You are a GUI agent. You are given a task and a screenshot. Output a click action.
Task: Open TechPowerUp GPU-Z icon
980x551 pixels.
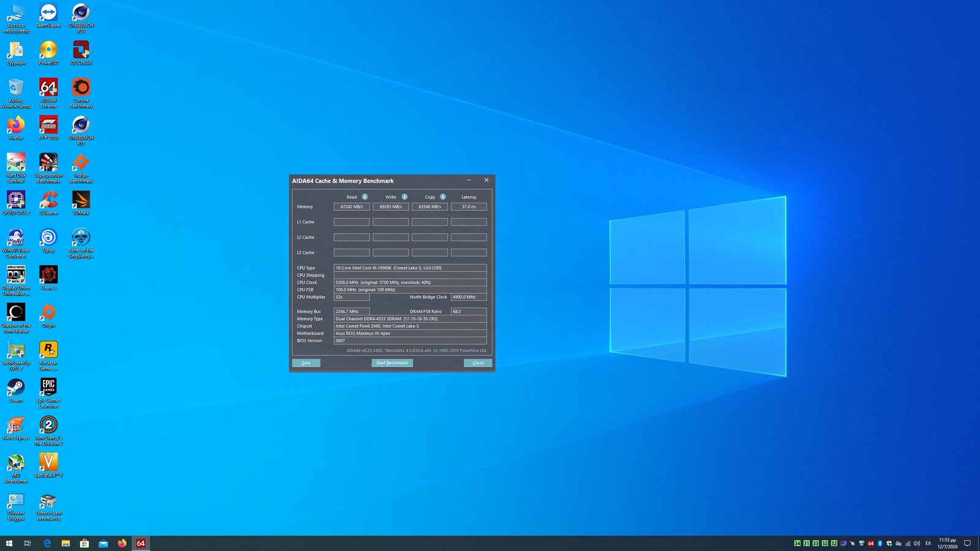(16, 355)
